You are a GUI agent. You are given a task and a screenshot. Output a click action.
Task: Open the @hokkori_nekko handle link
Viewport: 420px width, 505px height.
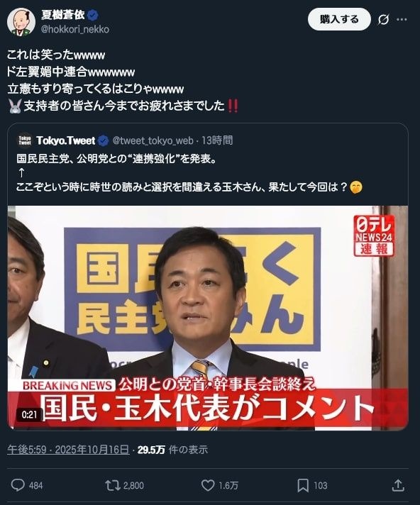tap(74, 29)
